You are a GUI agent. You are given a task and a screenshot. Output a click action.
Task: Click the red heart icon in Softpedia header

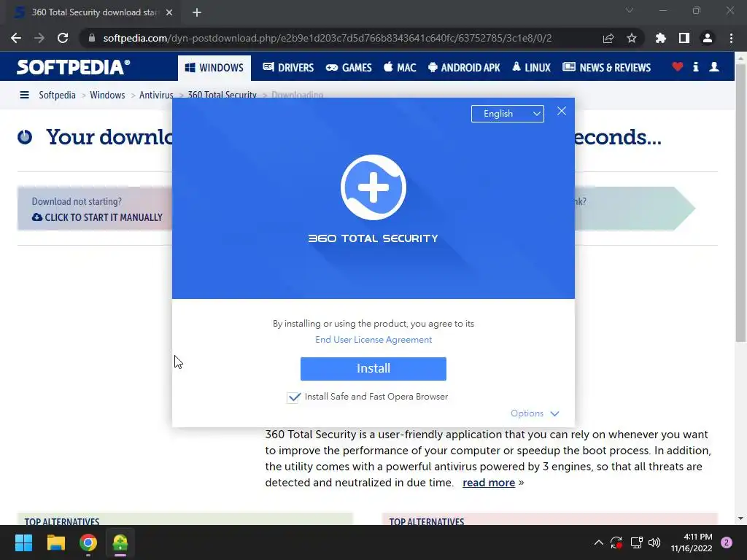tap(678, 66)
